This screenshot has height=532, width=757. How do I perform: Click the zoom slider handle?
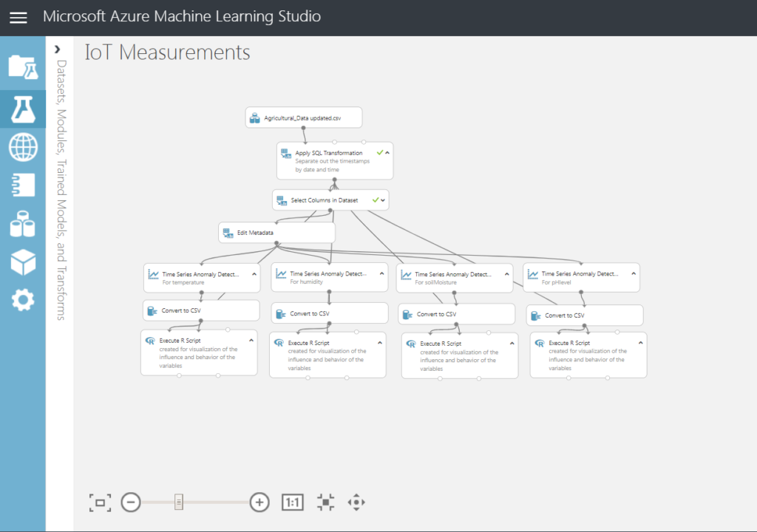[178, 502]
